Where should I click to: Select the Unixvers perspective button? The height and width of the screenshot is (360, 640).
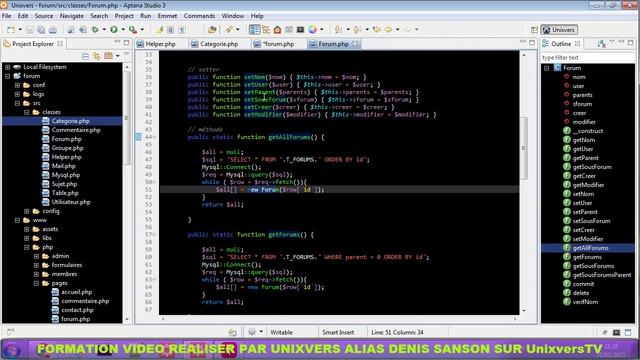(559, 30)
